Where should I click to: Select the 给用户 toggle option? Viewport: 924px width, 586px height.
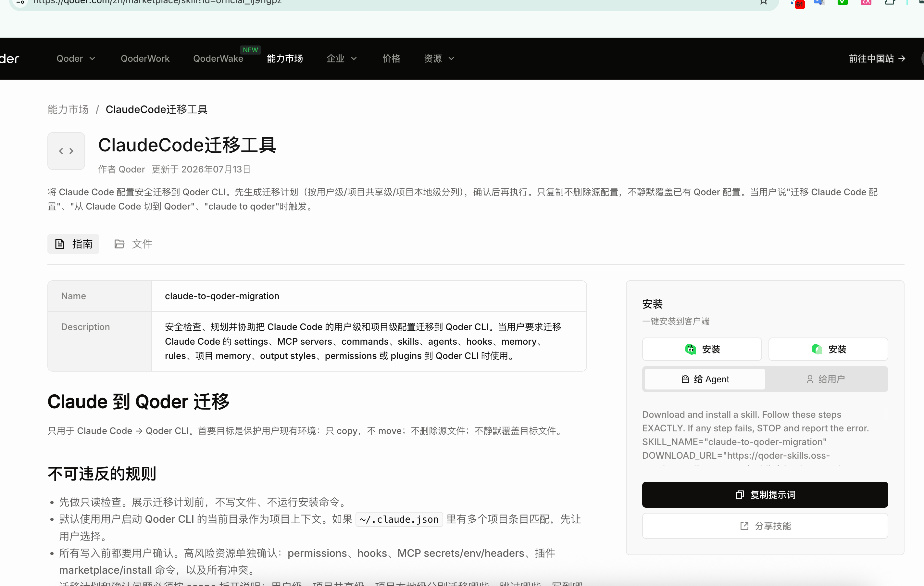(x=826, y=379)
